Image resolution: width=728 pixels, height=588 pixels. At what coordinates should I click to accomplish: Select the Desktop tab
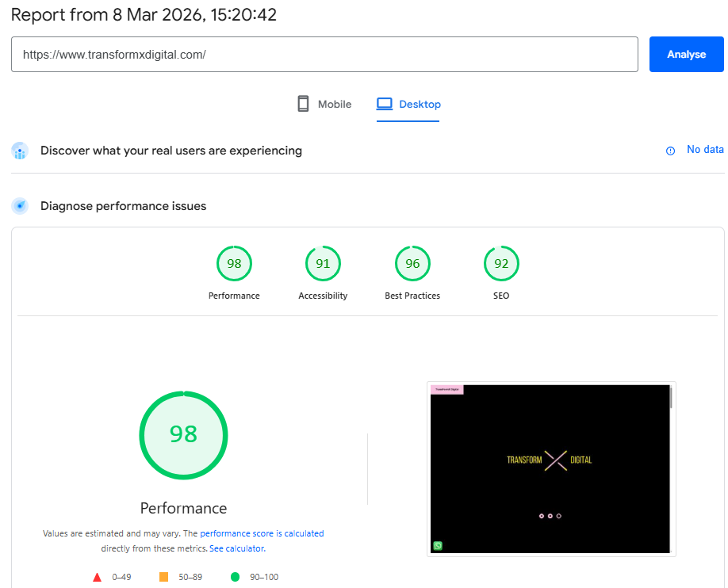(x=408, y=104)
